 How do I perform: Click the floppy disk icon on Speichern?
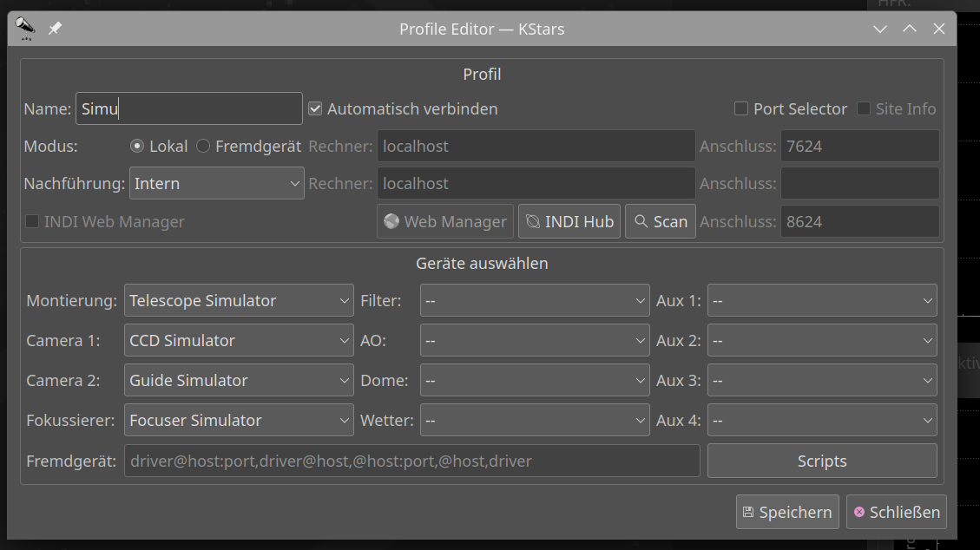coord(747,512)
